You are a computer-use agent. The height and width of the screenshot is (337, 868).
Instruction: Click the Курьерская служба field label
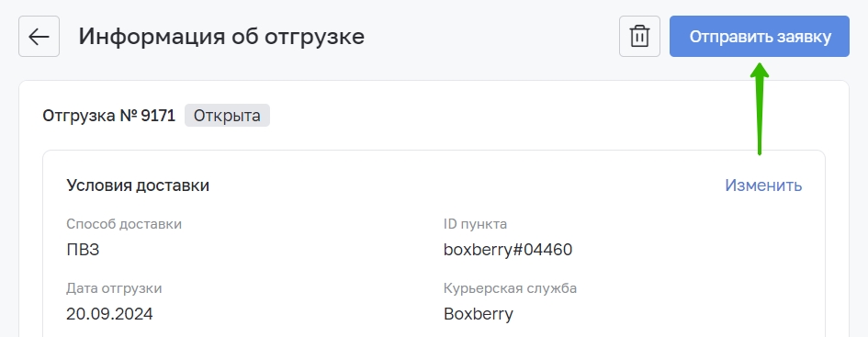[511, 288]
